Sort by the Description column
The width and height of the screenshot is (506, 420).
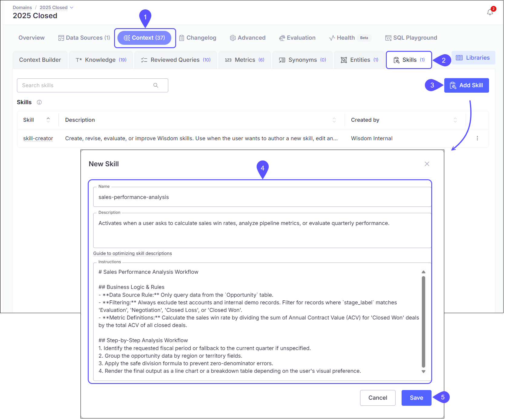click(x=334, y=120)
